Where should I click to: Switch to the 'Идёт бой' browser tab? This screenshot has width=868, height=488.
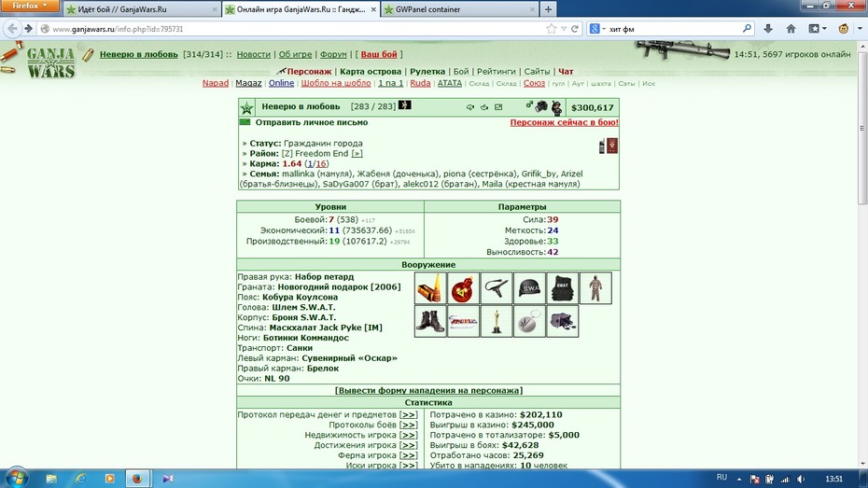pos(142,9)
